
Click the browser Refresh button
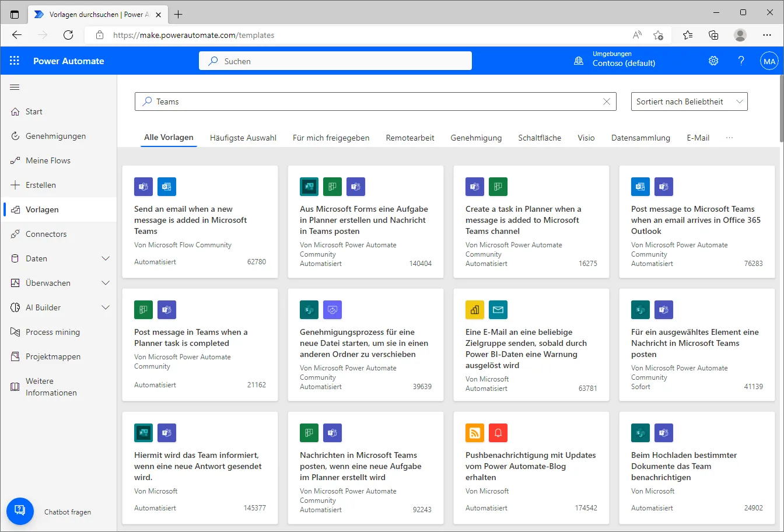[x=68, y=35]
